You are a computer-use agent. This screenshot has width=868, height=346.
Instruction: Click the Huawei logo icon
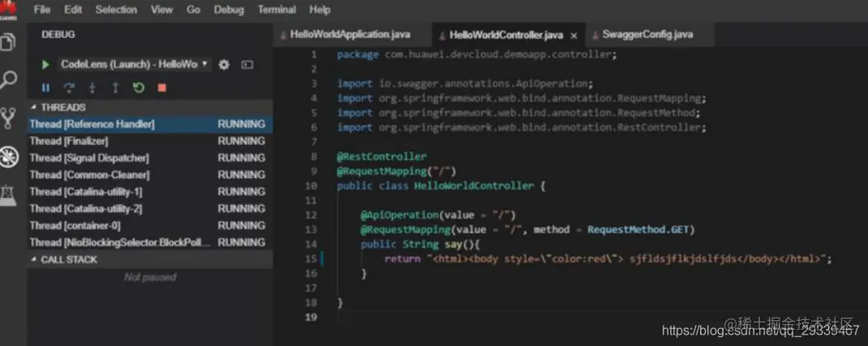8,10
